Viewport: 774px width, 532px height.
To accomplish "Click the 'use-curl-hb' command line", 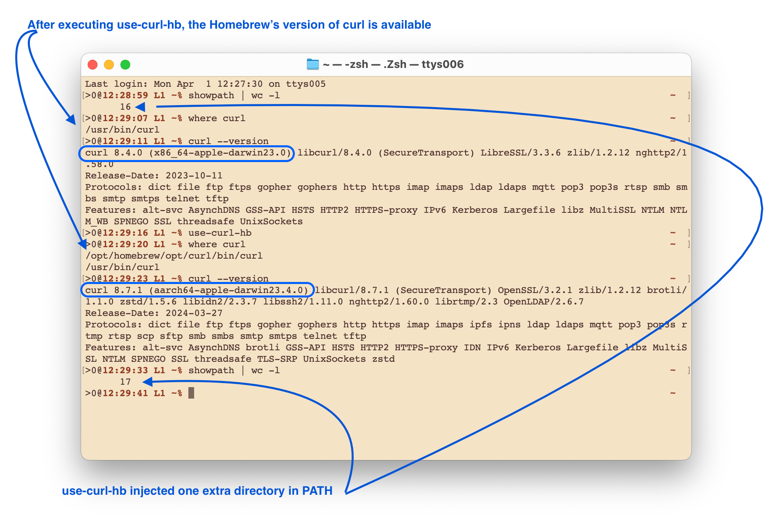I will pyautogui.click(x=220, y=233).
